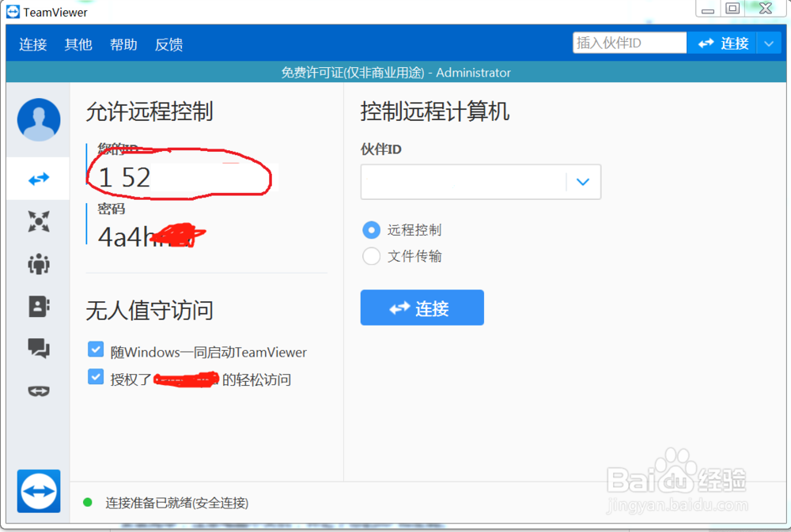Open the contact card icon in sidebar
Image resolution: width=791 pixels, height=532 pixels.
click(x=38, y=307)
